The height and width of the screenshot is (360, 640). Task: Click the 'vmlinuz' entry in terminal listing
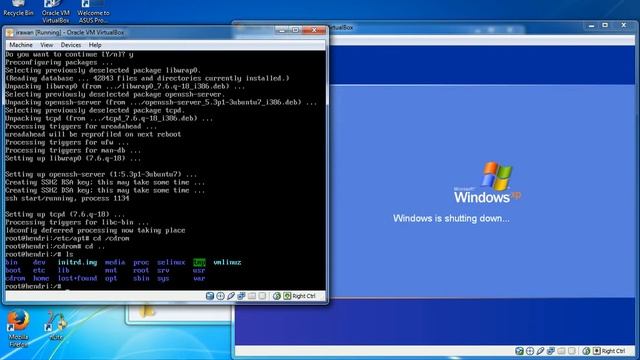tap(227, 262)
